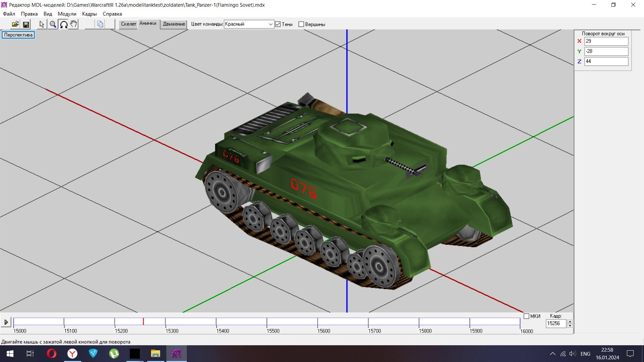Click the save floppy disk icon

click(26, 24)
